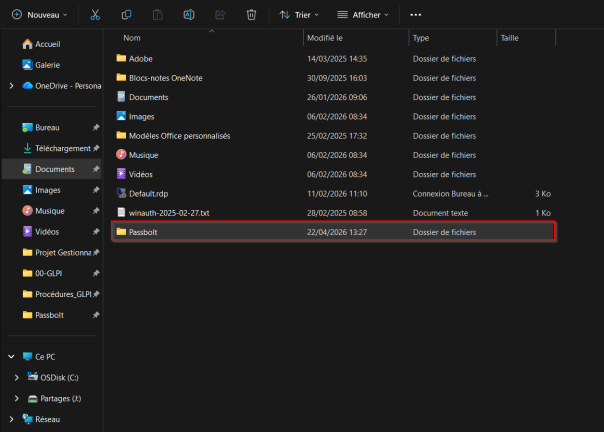Open Galerie in the navigation pane
604x432 pixels.
click(x=48, y=64)
